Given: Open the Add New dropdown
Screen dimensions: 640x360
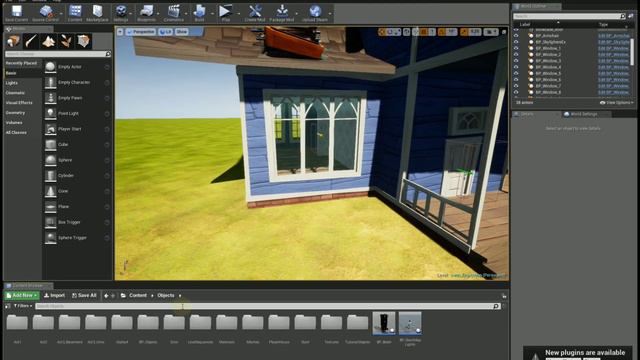Looking at the screenshot, I should tap(22, 295).
